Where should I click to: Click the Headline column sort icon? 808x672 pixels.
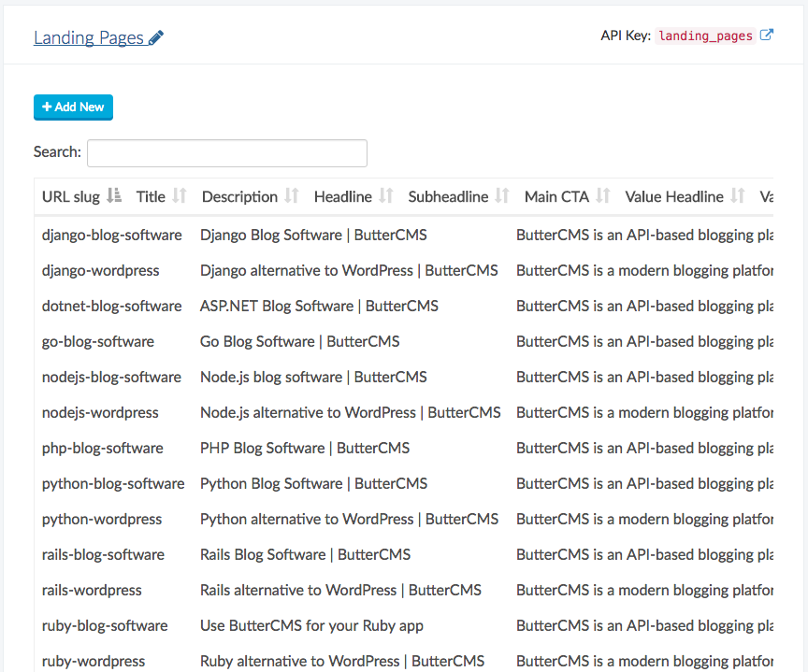click(x=386, y=196)
